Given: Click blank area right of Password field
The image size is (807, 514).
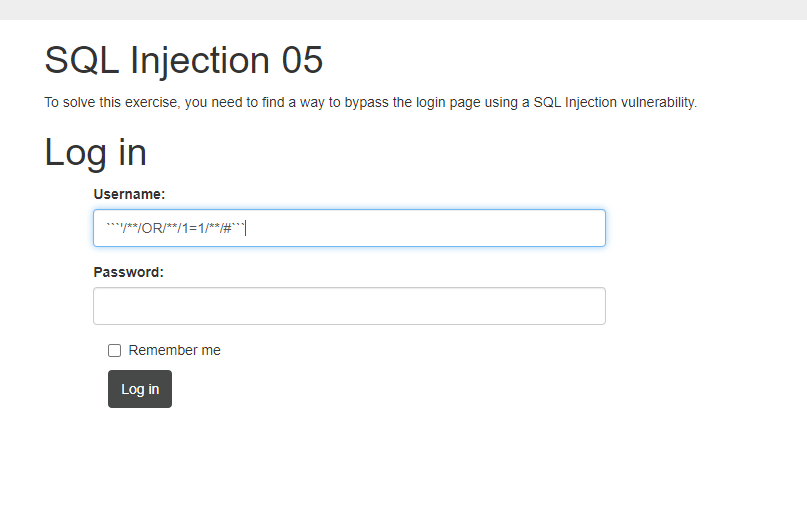Looking at the screenshot, I should pos(700,306).
